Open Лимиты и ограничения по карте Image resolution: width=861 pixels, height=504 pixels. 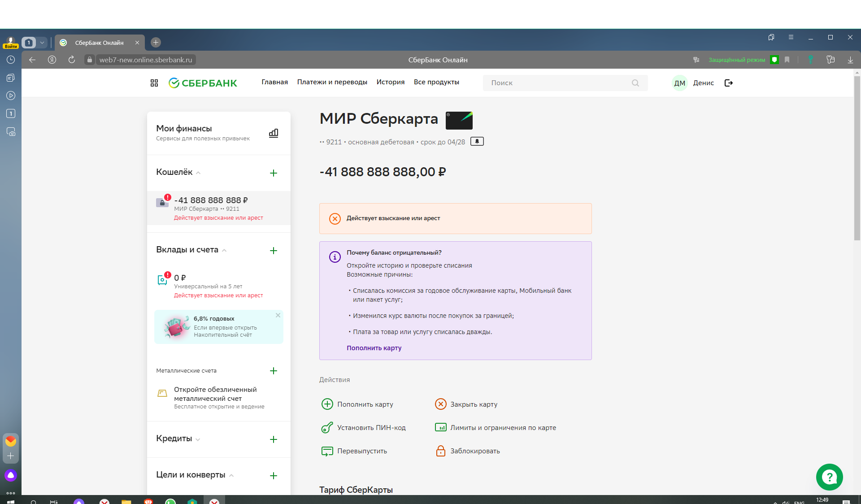coord(496,428)
